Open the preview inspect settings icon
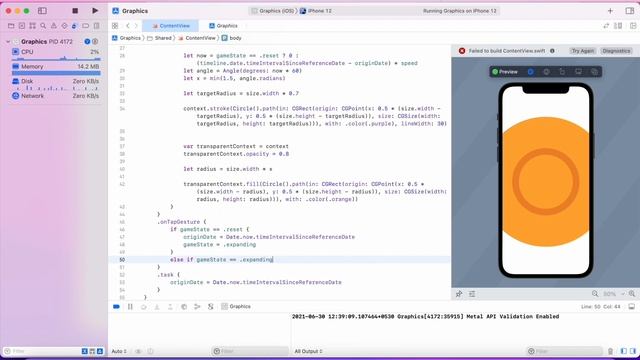This screenshot has width=640, height=360. [546, 72]
